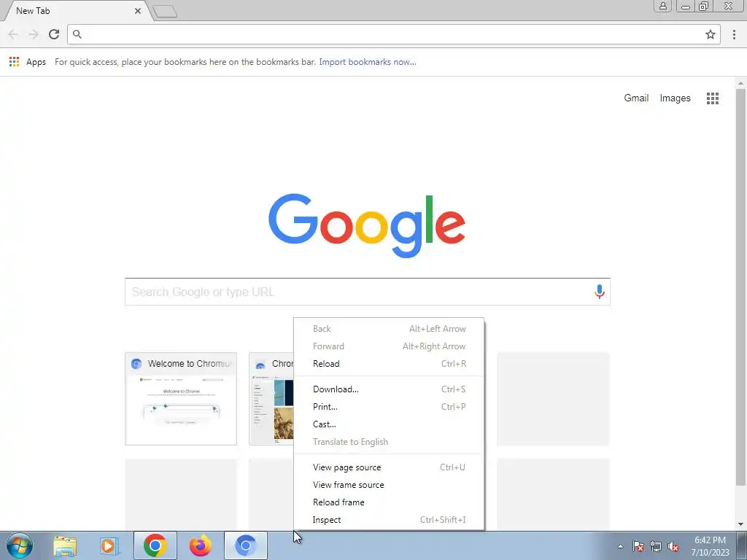747x560 pixels.
Task: Open the Welcome to Chromium thumbnail
Action: (x=181, y=399)
